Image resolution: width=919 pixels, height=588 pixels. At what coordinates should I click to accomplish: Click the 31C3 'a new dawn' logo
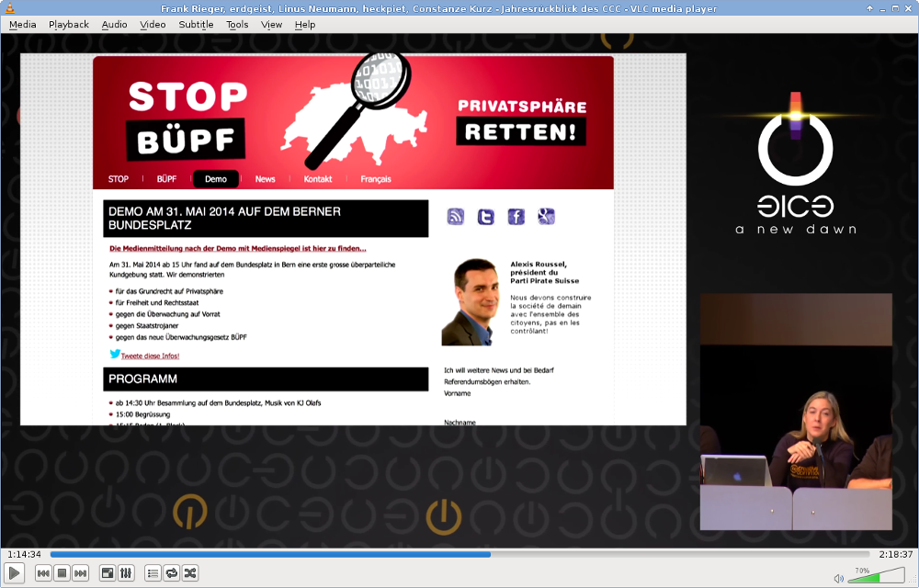tap(795, 164)
